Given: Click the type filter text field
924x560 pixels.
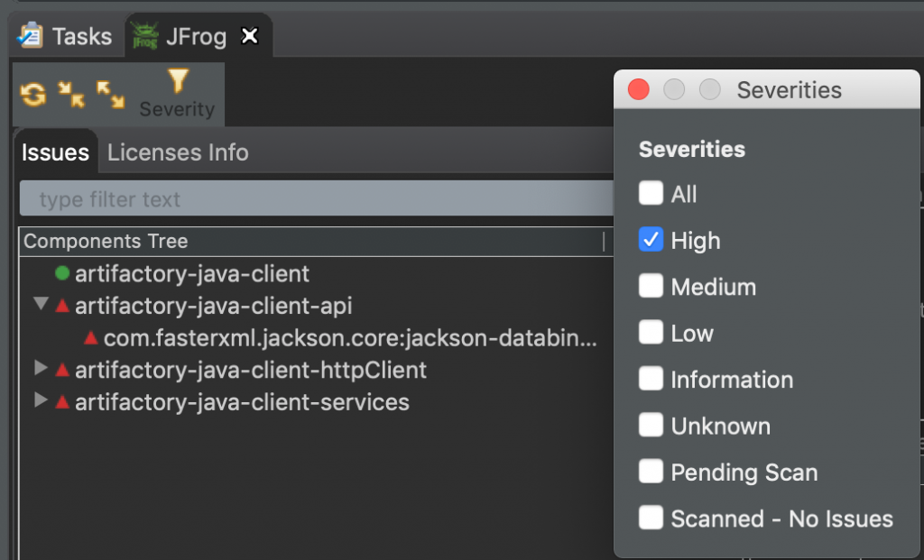Looking at the screenshot, I should click(x=316, y=199).
